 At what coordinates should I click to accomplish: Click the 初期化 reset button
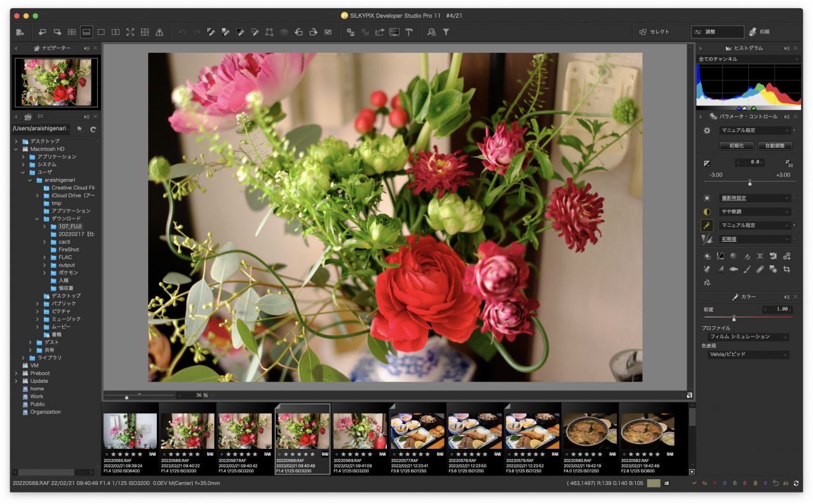(736, 146)
